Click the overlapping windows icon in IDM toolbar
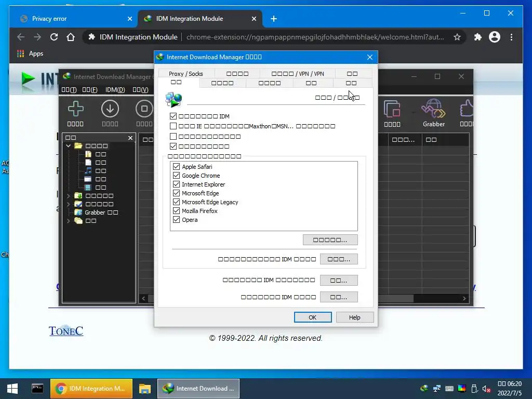Screen dimensions: 532x399 click(x=392, y=109)
